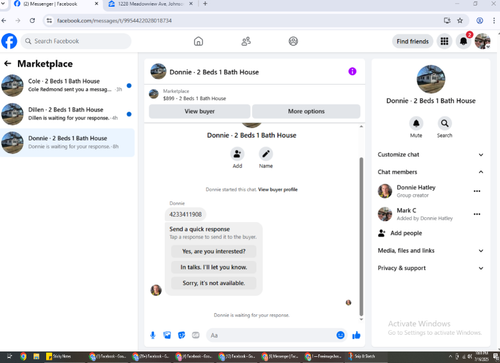
Task: Go back with the Marketplace arrow
Action: tap(8, 64)
